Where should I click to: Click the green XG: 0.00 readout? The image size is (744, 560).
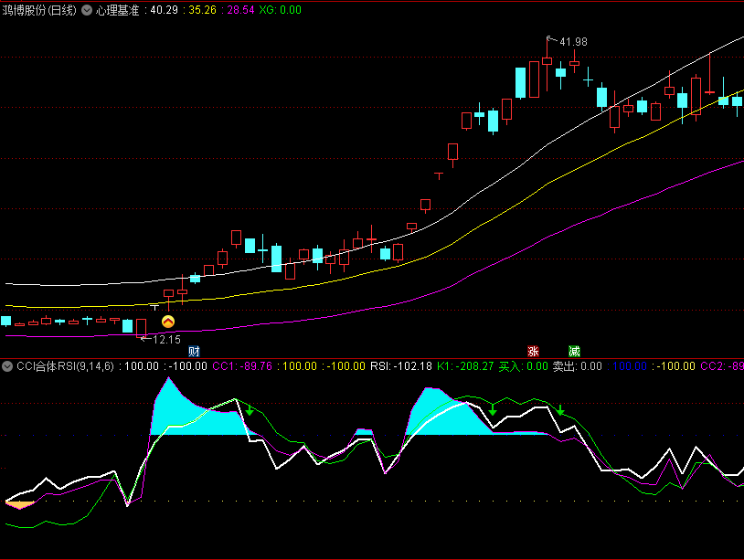280,10
